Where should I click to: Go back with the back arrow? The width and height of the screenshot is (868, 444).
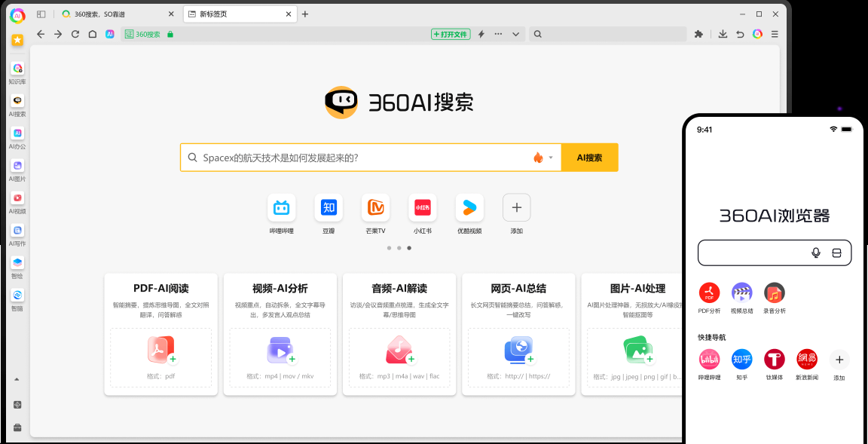pyautogui.click(x=41, y=35)
